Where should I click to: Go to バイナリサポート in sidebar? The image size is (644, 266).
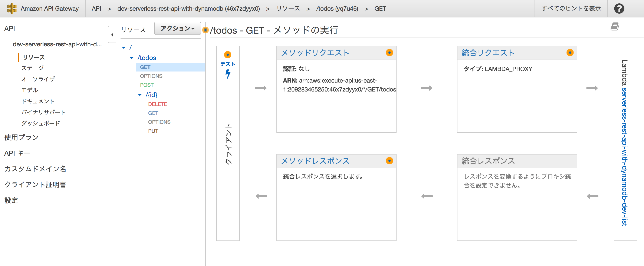[43, 112]
